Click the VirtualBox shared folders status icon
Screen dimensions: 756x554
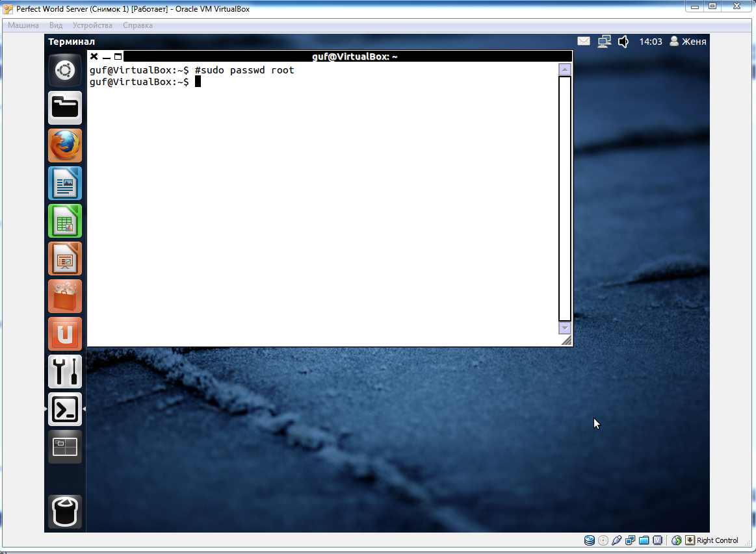click(644, 540)
